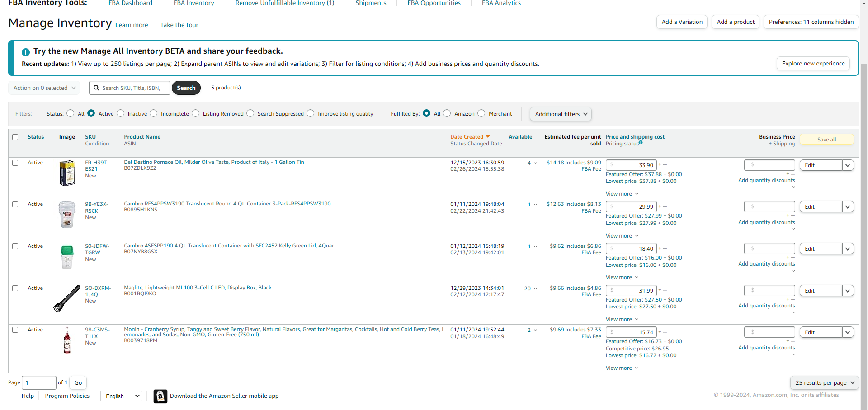Click the Date Created sort arrow
The image size is (868, 410).
(x=488, y=137)
